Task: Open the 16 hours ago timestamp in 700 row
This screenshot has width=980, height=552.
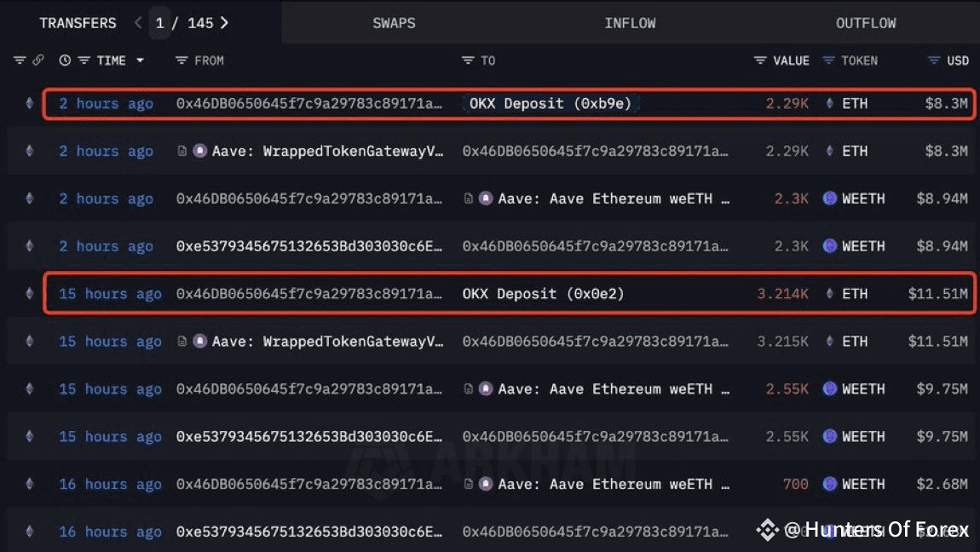Action: point(110,484)
